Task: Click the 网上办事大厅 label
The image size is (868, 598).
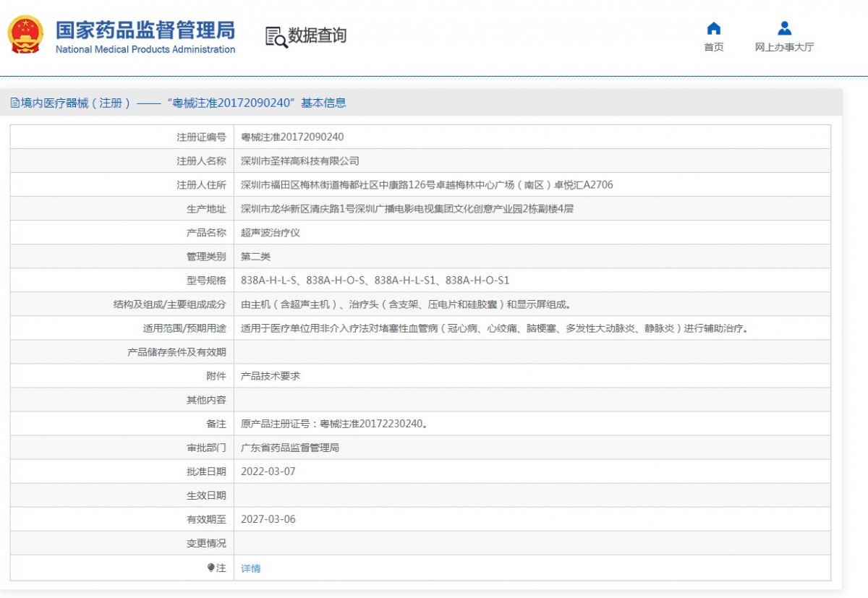Action: pos(785,47)
